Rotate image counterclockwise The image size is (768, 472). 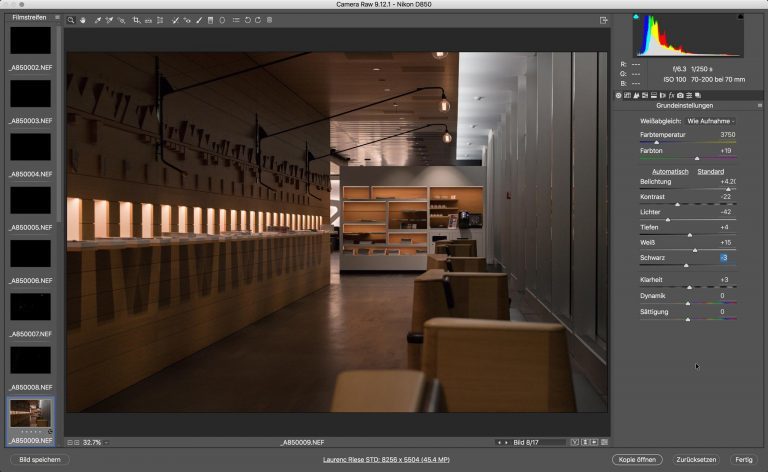tap(247, 20)
